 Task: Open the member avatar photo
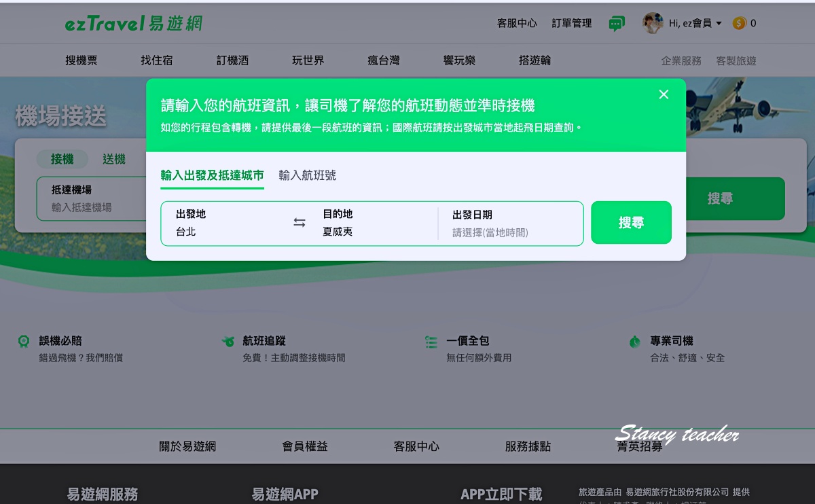[653, 23]
